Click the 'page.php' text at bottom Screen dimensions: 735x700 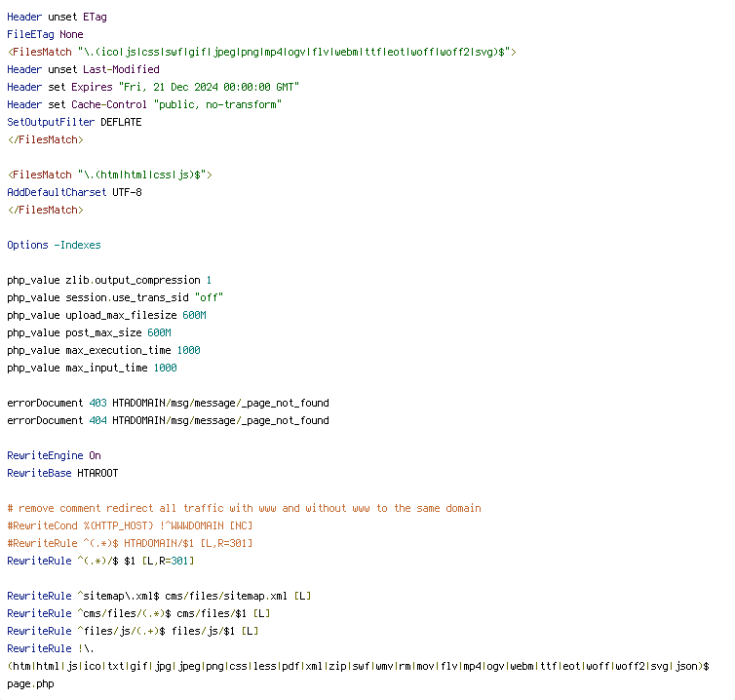pyautogui.click(x=30, y=684)
